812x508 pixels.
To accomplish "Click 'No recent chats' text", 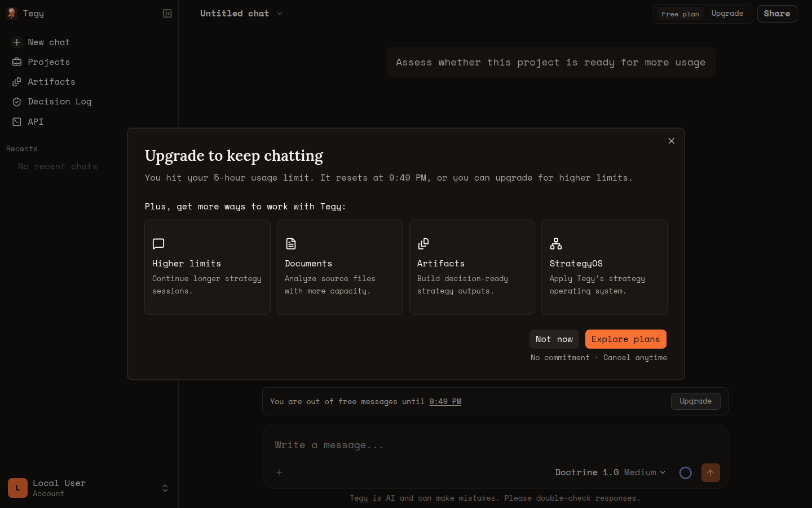I will tap(58, 167).
